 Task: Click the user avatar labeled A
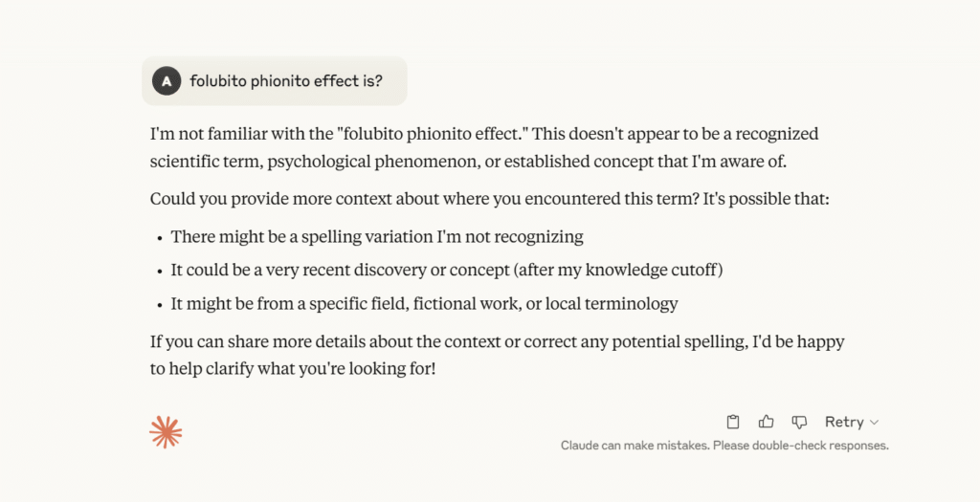(167, 81)
